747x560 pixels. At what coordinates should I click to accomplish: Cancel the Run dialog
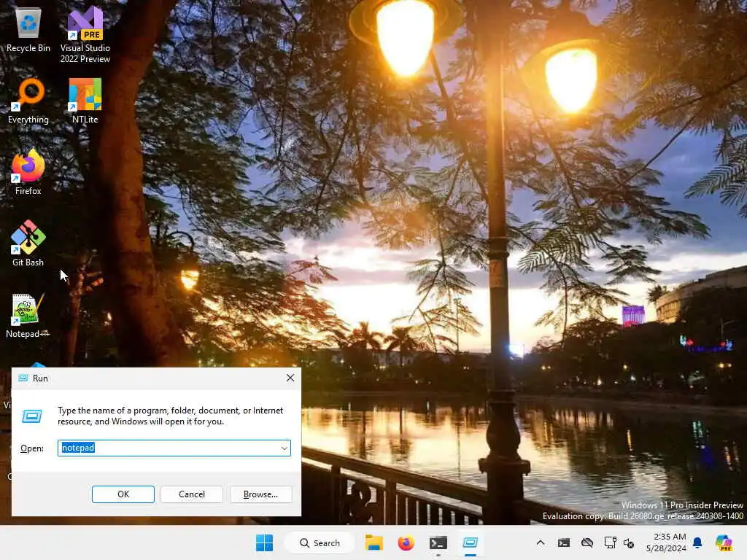(192, 494)
